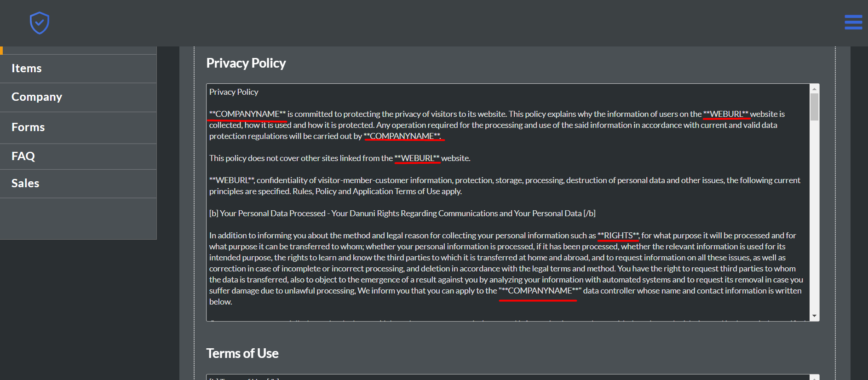Viewport: 868px width, 380px height.
Task: Open the hamburger menu icon
Action: (x=853, y=22)
